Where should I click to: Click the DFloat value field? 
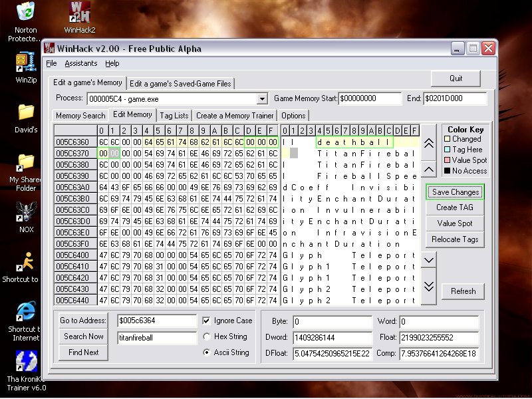pos(332,354)
